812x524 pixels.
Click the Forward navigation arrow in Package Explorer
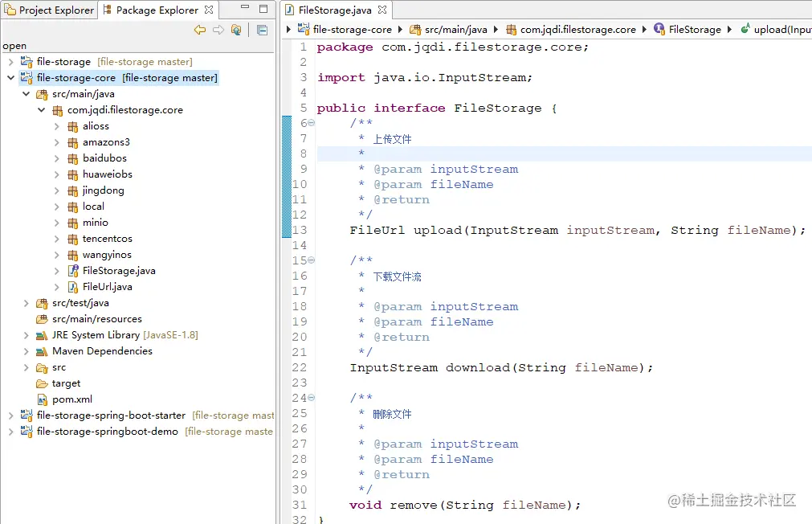(x=218, y=30)
